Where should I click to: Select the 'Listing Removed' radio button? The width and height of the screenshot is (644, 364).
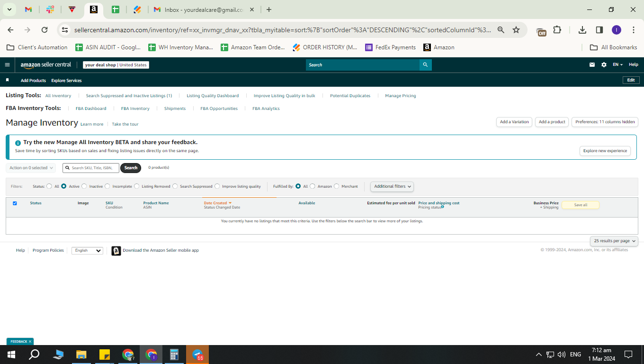137,186
